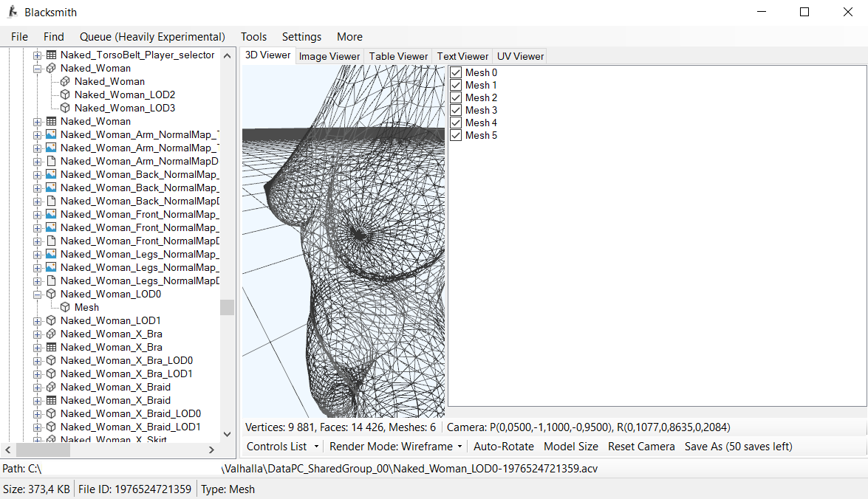Screen dimensions: 868x499
Task: Open the Queue (Heavily Experimental) menu
Action: pyautogui.click(x=152, y=36)
